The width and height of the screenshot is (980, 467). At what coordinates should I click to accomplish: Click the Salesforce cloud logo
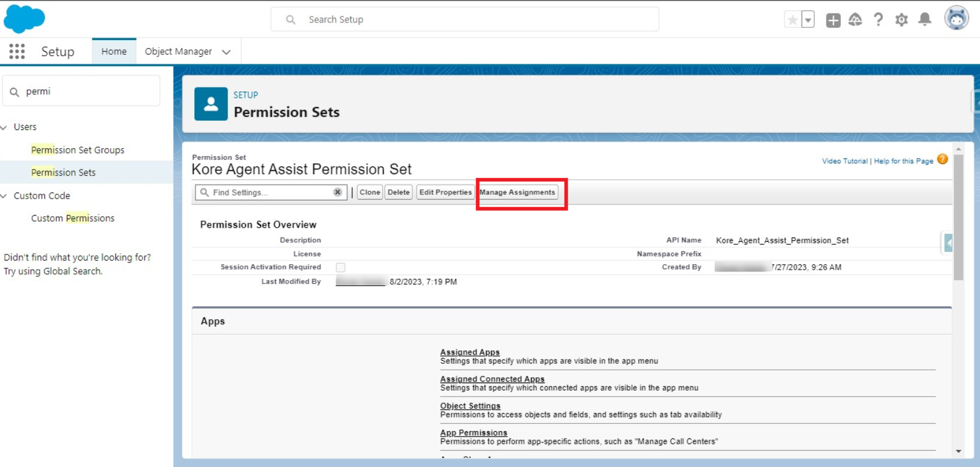pyautogui.click(x=24, y=19)
